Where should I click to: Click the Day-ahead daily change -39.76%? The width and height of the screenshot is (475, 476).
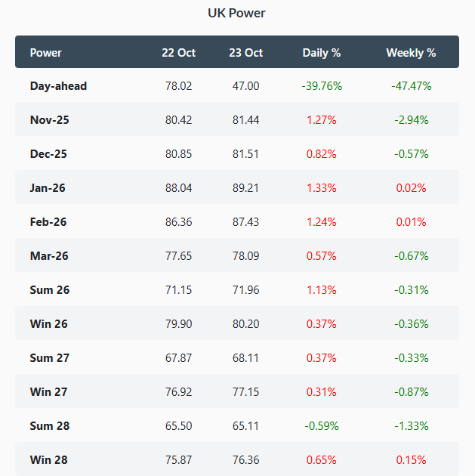(322, 86)
